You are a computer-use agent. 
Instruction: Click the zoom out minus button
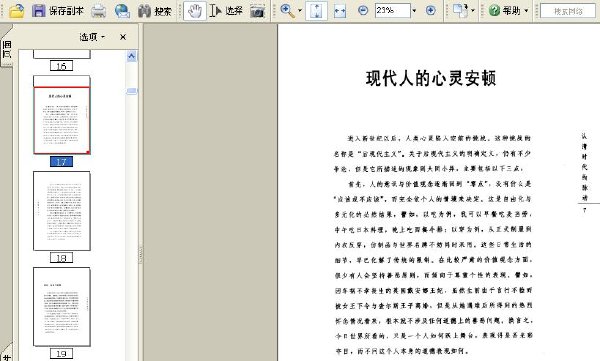(363, 10)
